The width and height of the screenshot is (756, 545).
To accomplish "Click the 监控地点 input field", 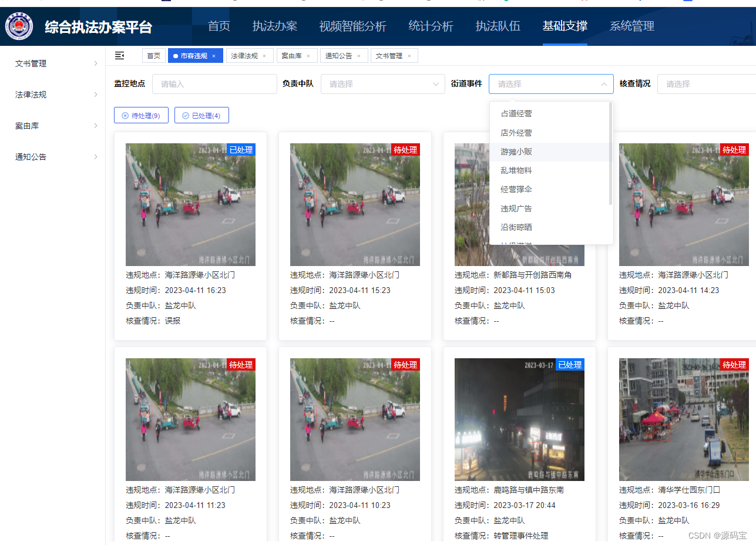I will (x=214, y=84).
